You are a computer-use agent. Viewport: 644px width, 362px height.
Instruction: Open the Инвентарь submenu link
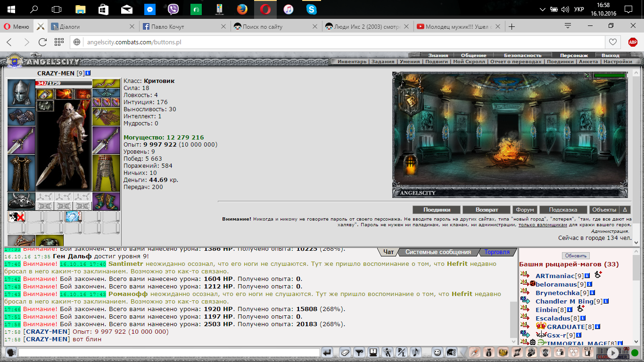(352, 61)
